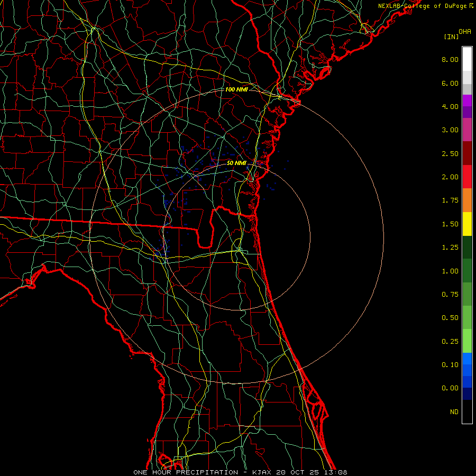Click the OHA product label above legend
This screenshot has width=476, height=476.
click(x=465, y=32)
